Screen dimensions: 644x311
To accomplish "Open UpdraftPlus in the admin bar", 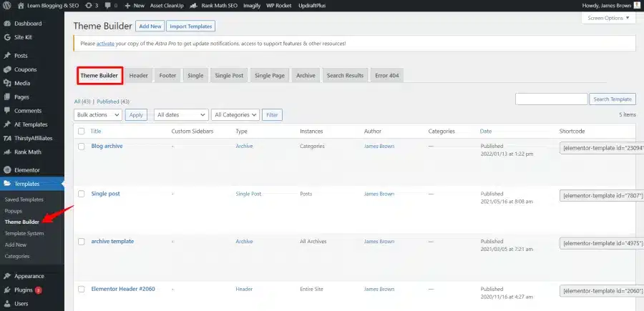I will (x=312, y=6).
